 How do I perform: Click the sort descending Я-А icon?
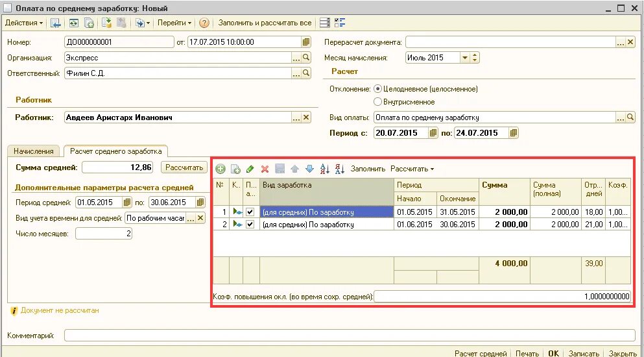(340, 169)
